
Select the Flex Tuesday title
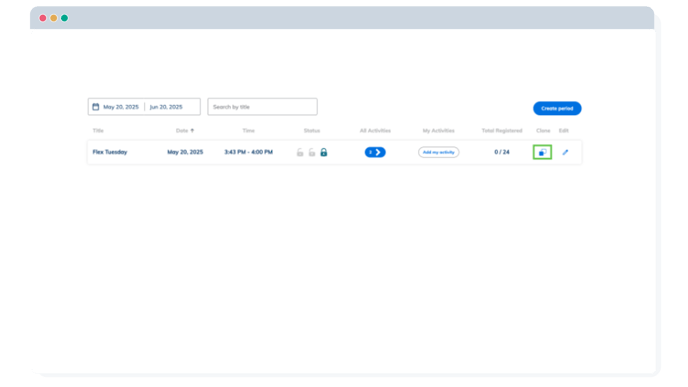click(110, 152)
